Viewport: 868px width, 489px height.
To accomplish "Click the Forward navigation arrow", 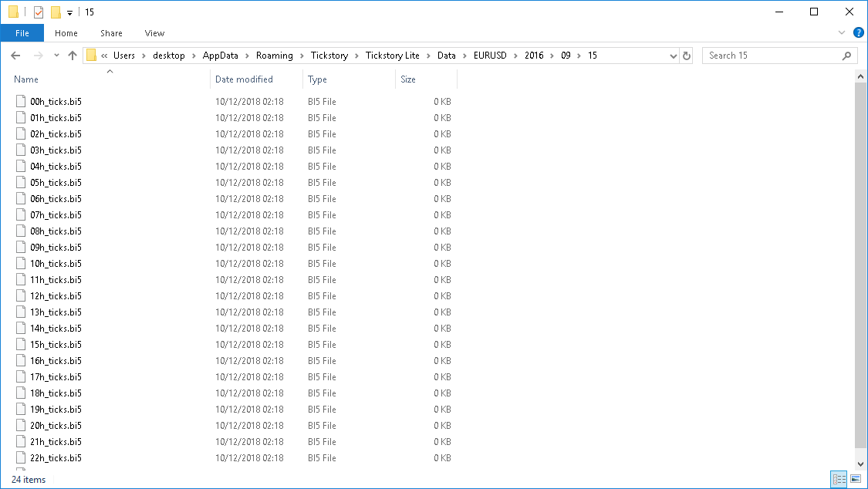I will 39,56.
